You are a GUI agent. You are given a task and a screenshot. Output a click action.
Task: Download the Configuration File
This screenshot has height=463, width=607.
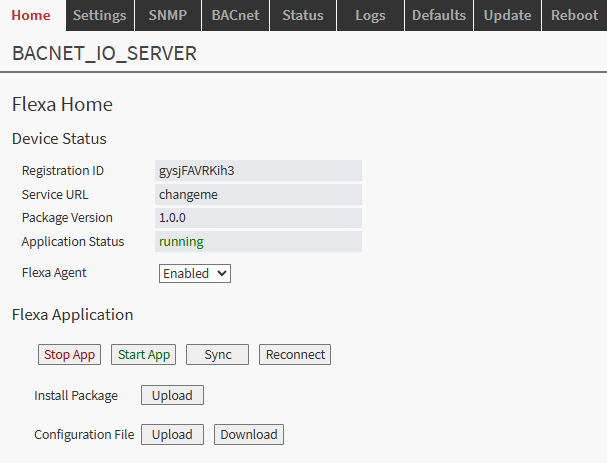coord(249,434)
